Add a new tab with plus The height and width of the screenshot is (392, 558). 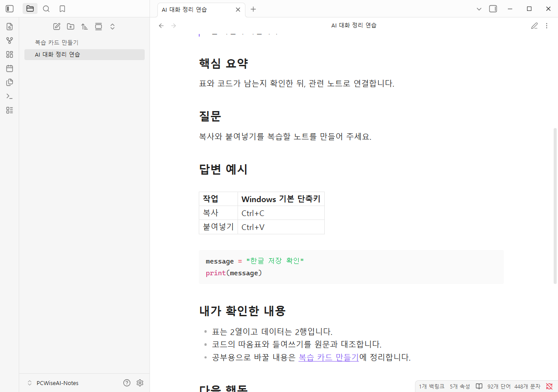[253, 9]
